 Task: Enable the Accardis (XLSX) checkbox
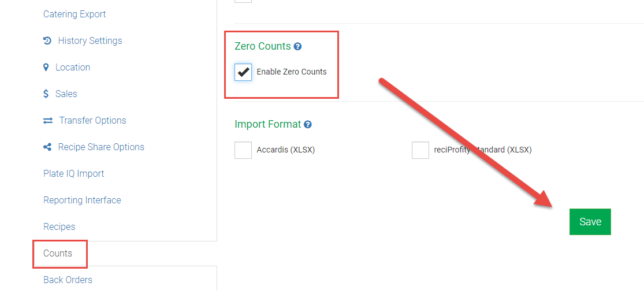243,150
